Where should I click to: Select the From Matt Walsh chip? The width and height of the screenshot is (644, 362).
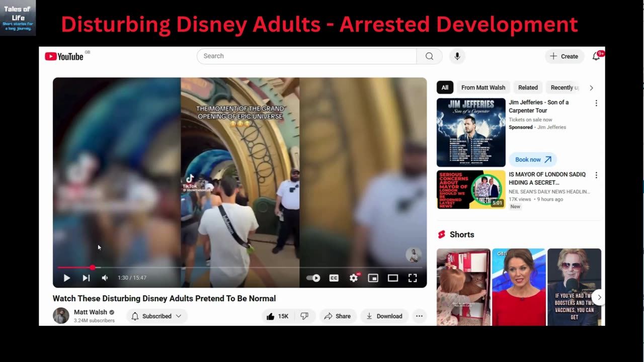(483, 87)
